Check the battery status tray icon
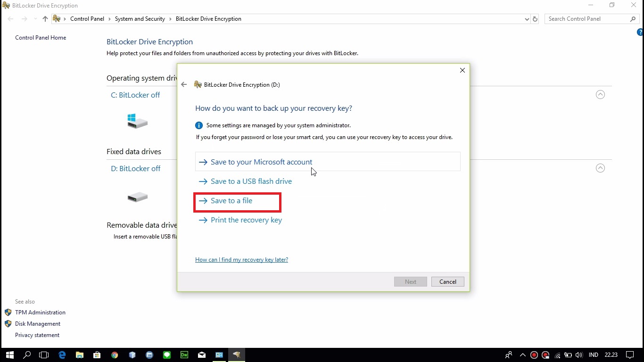The width and height of the screenshot is (644, 362). click(568, 355)
